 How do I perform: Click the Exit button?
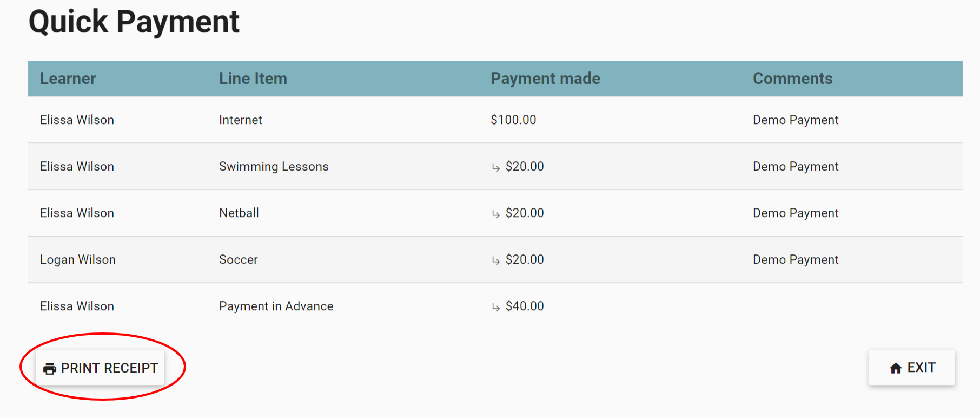(x=912, y=368)
